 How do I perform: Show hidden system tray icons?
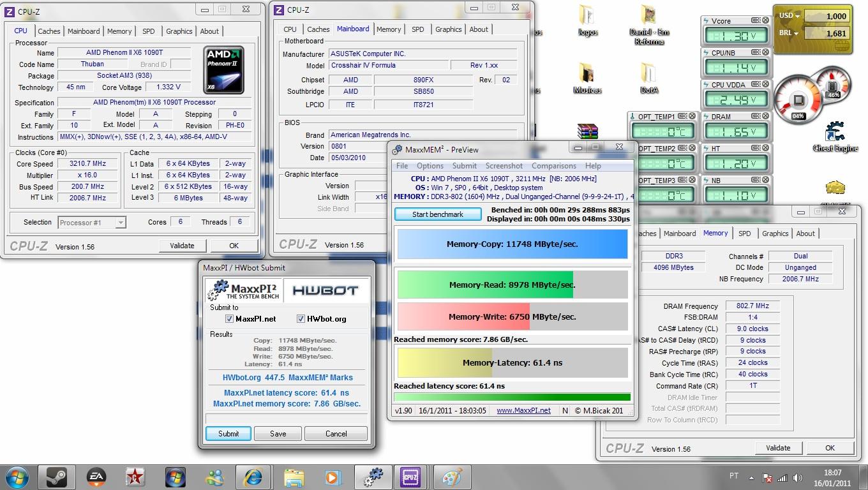752,477
